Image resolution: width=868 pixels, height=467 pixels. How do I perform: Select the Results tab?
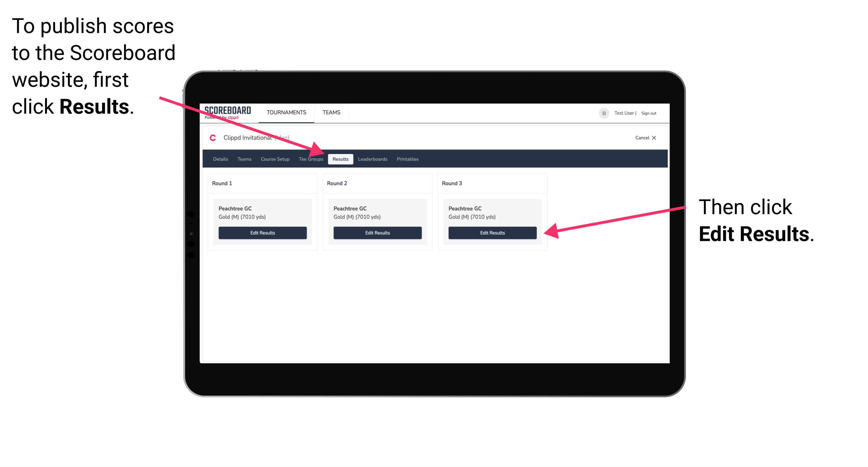(340, 159)
